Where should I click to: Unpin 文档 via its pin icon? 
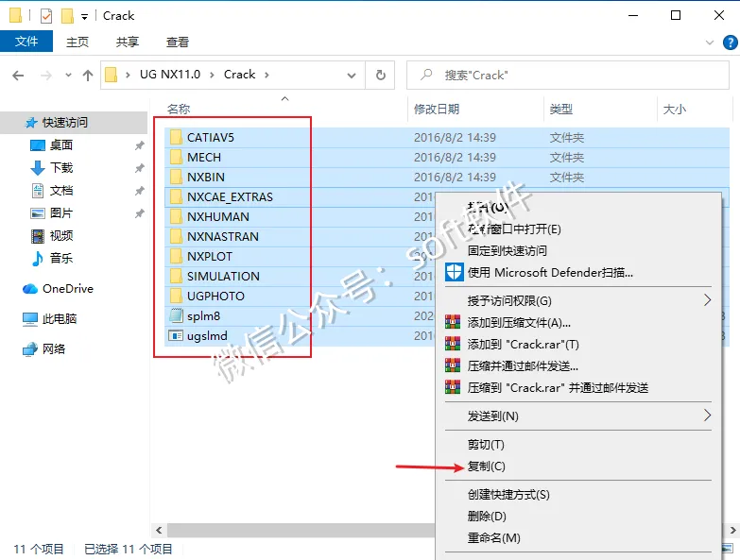pos(139,191)
